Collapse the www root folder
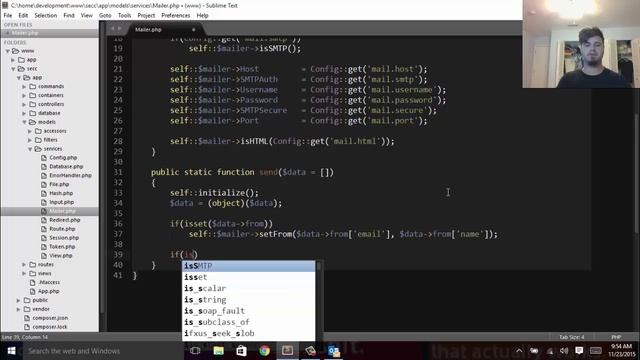The height and width of the screenshot is (360, 640). coord(7,51)
